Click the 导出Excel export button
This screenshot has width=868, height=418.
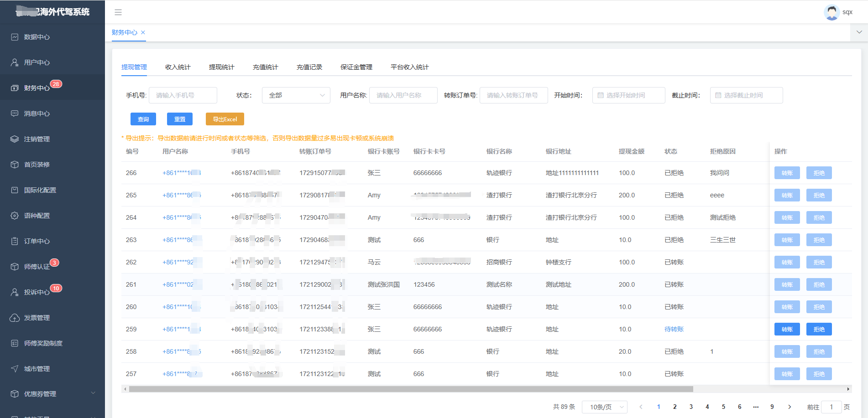(x=225, y=119)
